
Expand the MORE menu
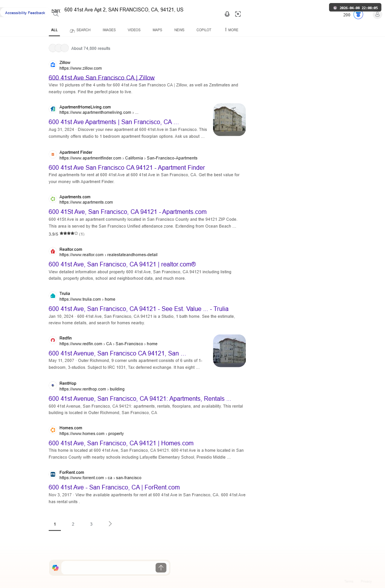(x=231, y=30)
